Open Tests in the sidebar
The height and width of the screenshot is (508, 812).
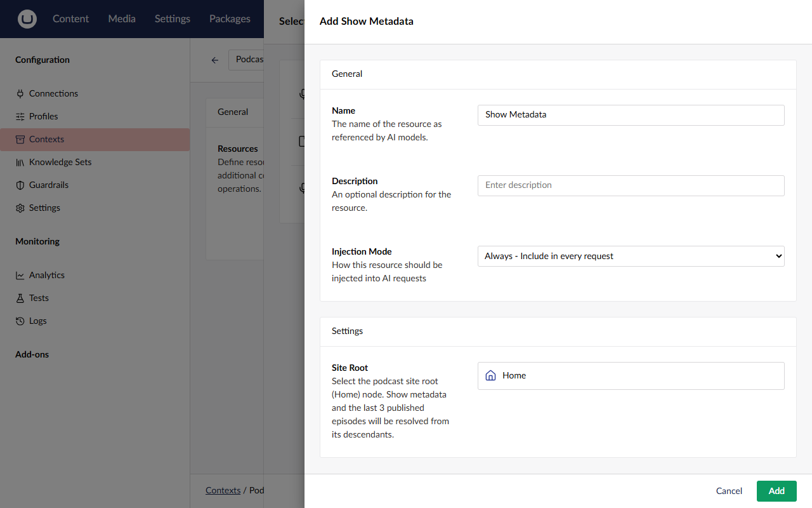tap(95, 298)
